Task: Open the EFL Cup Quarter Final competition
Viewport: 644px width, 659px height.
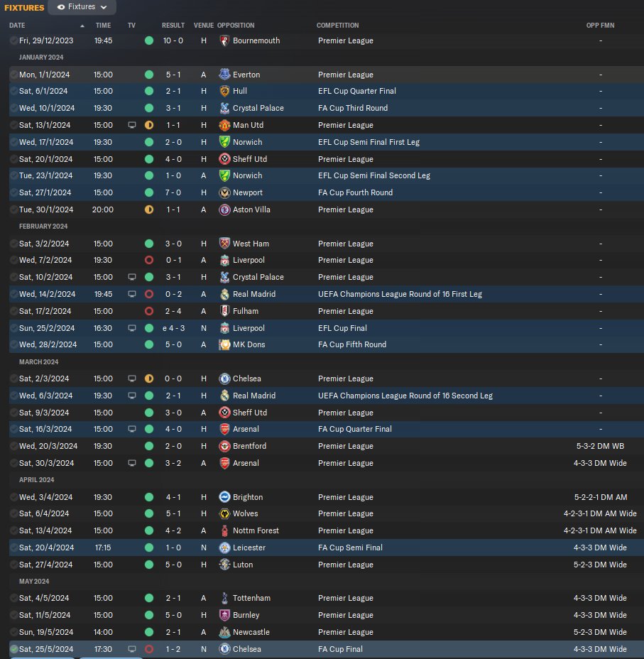Action: pos(357,91)
